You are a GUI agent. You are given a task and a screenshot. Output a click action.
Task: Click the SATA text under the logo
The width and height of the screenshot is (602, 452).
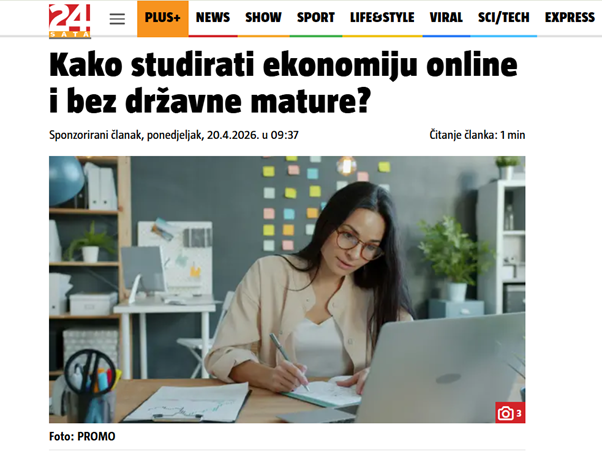(x=70, y=35)
